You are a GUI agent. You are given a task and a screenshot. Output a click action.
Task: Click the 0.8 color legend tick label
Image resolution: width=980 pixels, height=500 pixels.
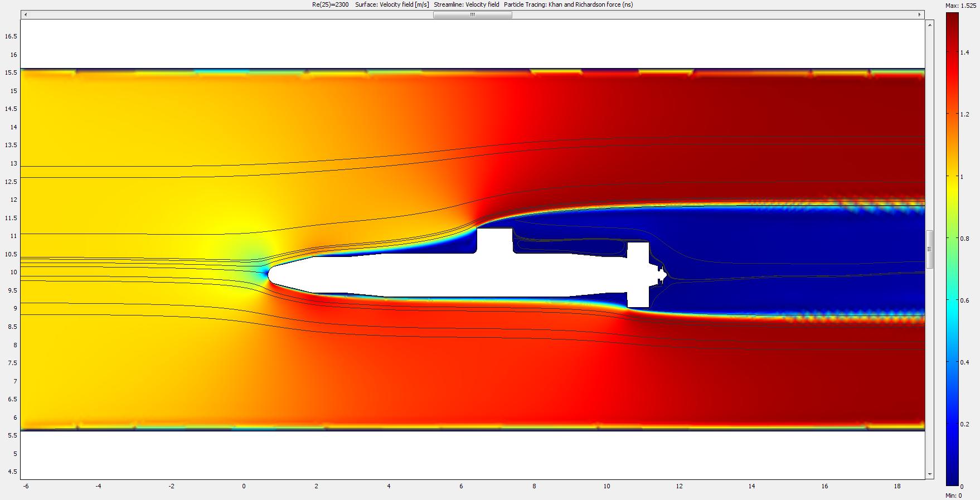point(964,239)
